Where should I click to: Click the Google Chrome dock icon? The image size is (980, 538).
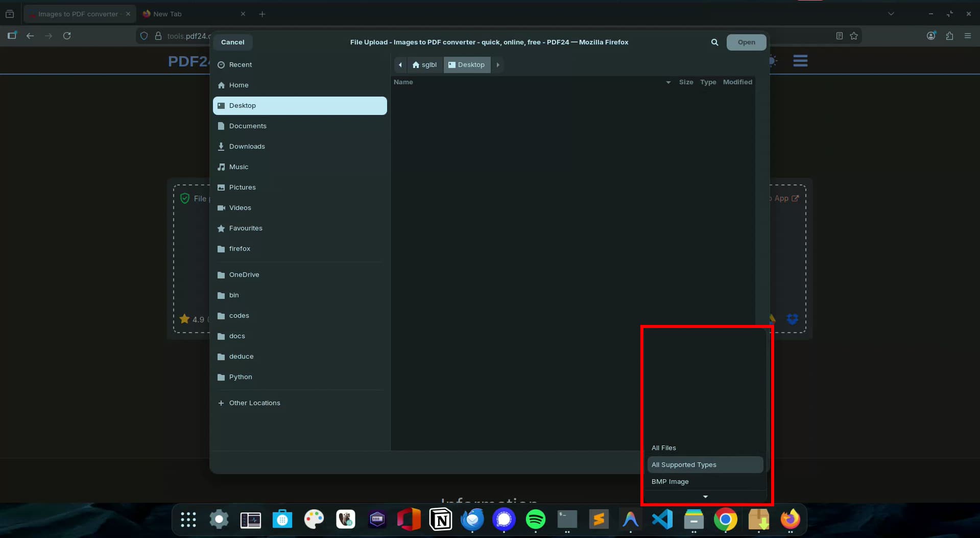725,520
